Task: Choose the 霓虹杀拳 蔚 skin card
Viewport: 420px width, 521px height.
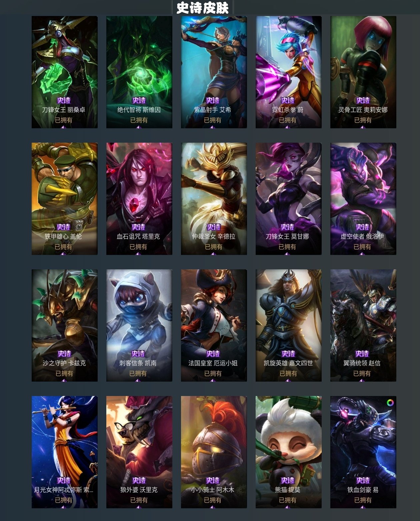Action: coord(289,72)
